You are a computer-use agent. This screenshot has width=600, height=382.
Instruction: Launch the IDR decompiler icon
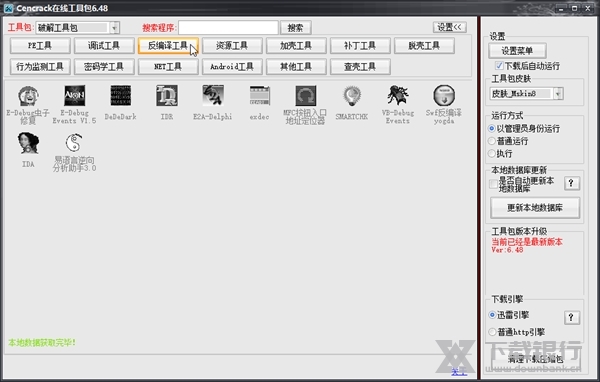point(167,96)
